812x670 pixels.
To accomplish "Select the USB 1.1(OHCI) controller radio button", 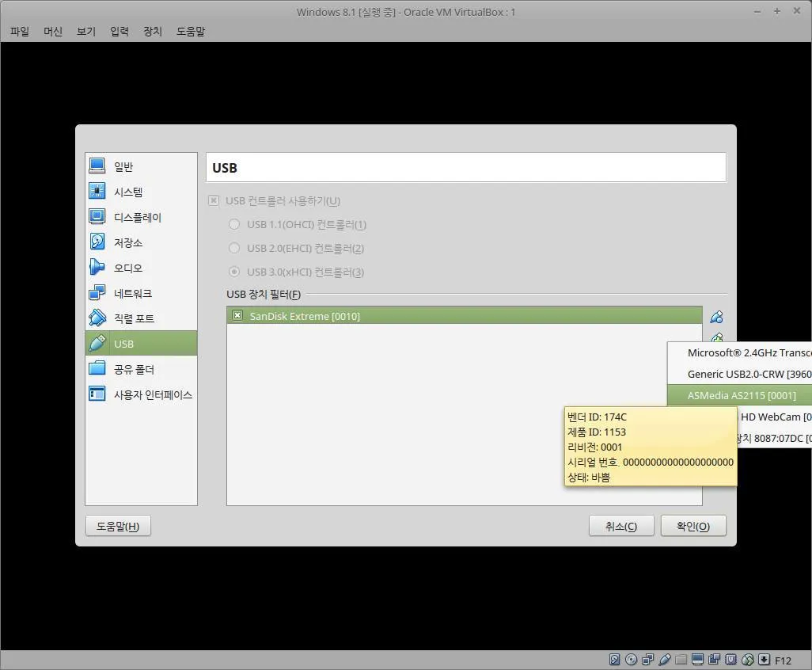I will coord(234,224).
